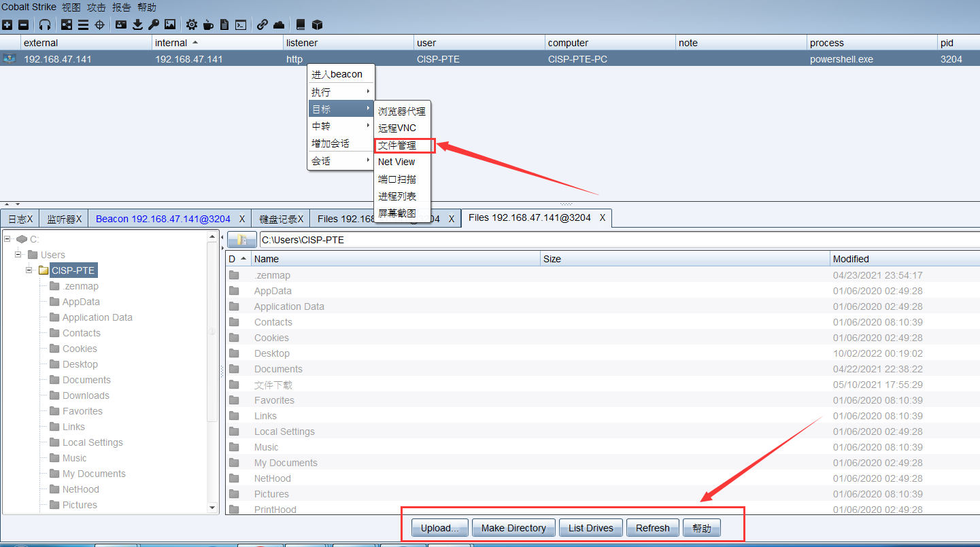Collapse the Users node in the tree
The height and width of the screenshot is (547, 980).
18,255
